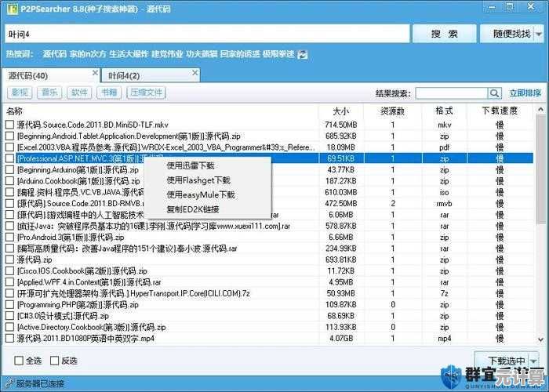Check the 全选 select-all checkbox
Image resolution: width=549 pixels, height=392 pixels.
coord(19,361)
